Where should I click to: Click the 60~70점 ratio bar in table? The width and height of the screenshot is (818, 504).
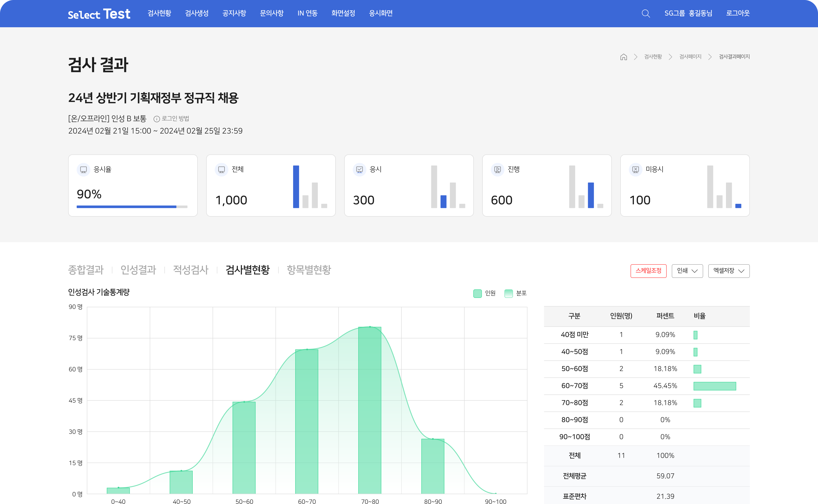715,386
